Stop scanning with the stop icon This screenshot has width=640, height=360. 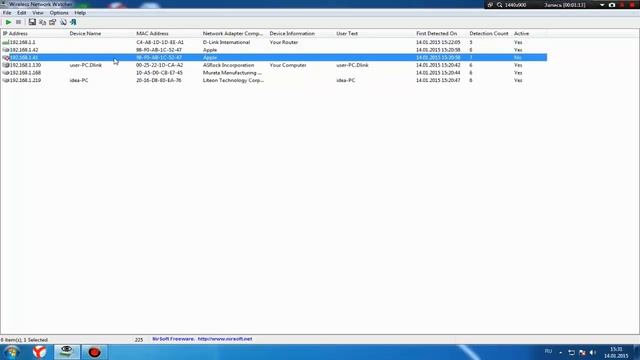pos(18,22)
